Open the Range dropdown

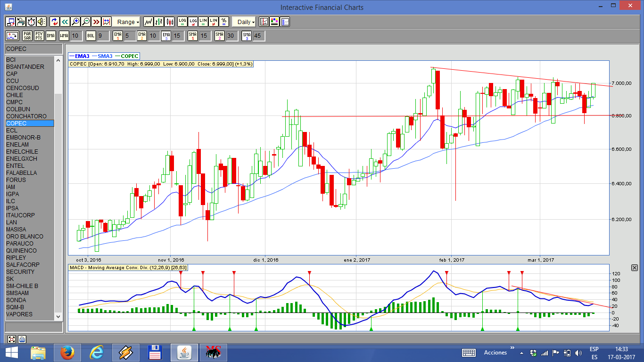pyautogui.click(x=128, y=22)
